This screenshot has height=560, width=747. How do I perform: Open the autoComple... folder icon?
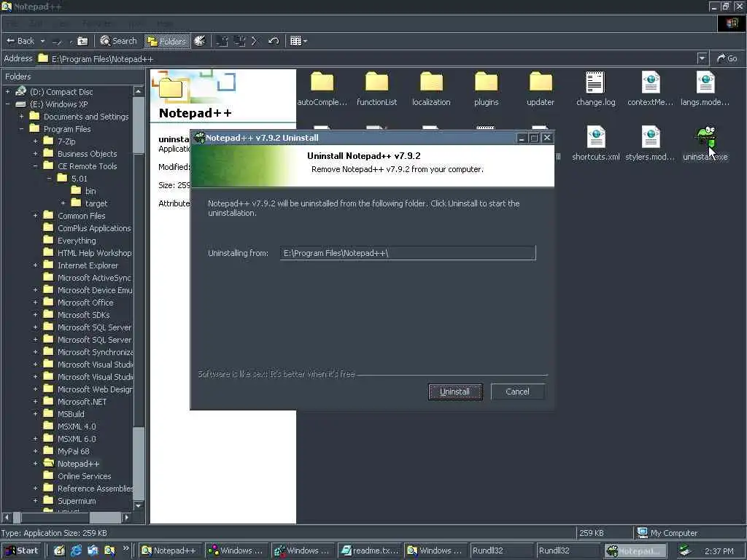322,82
